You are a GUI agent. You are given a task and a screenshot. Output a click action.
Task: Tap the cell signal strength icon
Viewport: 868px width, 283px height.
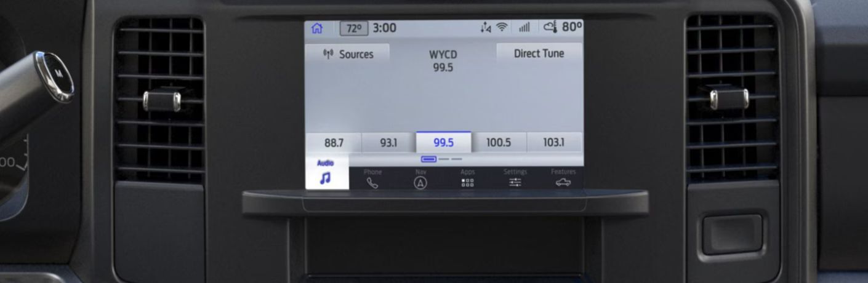[x=524, y=28]
